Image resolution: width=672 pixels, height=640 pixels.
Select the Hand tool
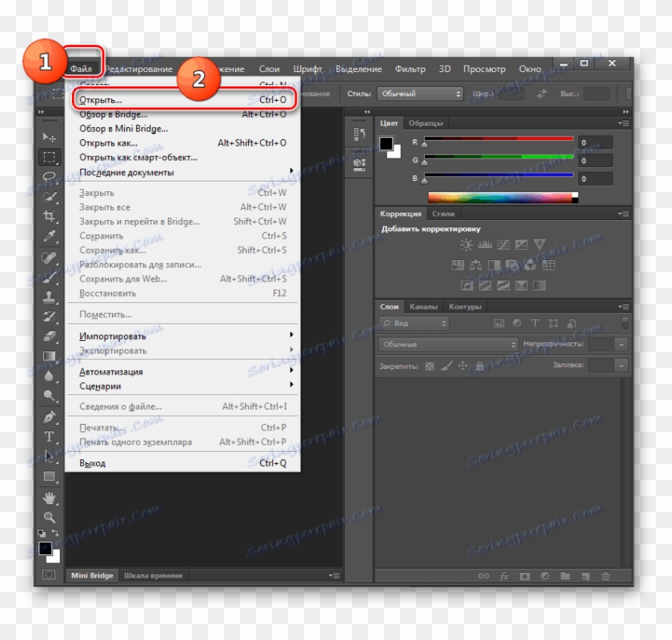(50, 498)
